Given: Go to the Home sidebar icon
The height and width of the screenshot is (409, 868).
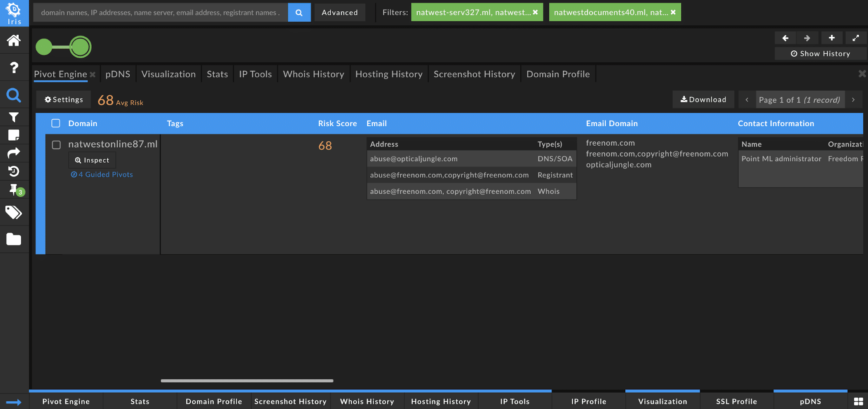Looking at the screenshot, I should [x=14, y=40].
